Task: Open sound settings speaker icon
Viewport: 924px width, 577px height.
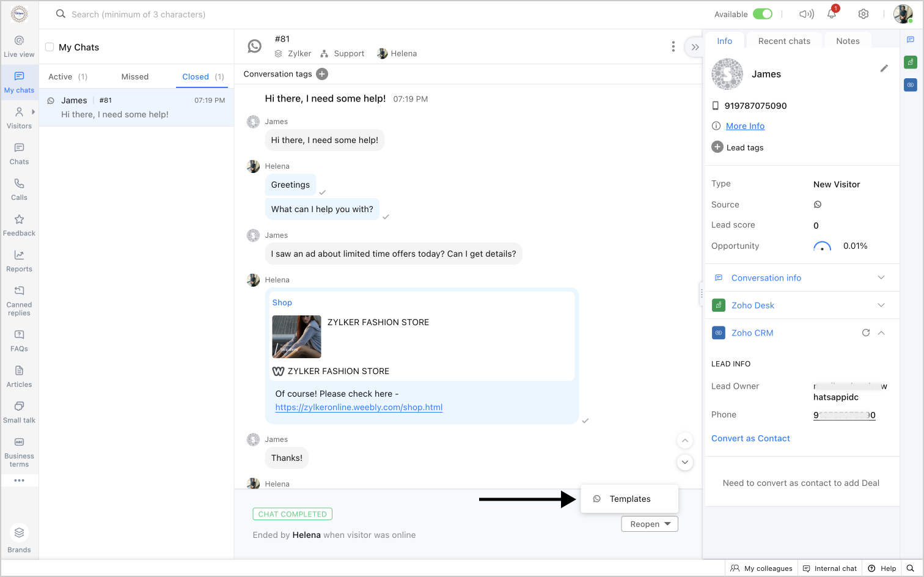Action: point(807,14)
